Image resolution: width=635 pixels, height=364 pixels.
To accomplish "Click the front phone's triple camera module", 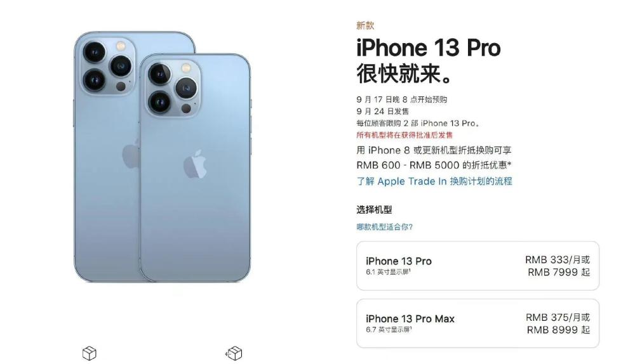I will tap(173, 88).
